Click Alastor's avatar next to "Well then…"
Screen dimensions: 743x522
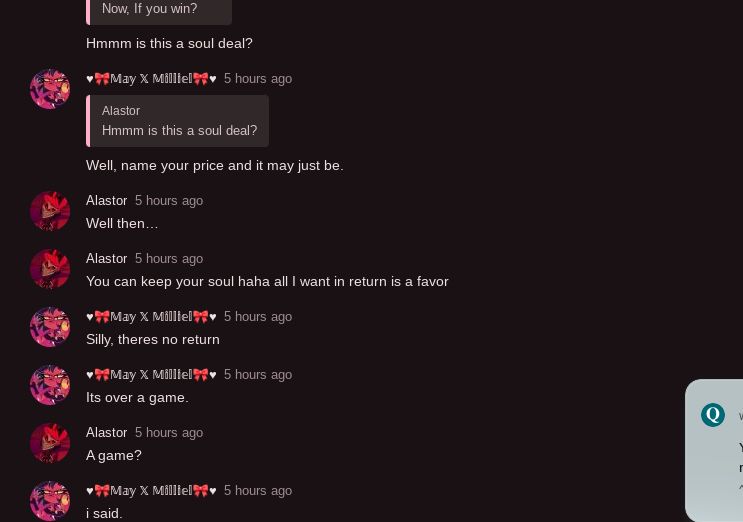click(50, 211)
